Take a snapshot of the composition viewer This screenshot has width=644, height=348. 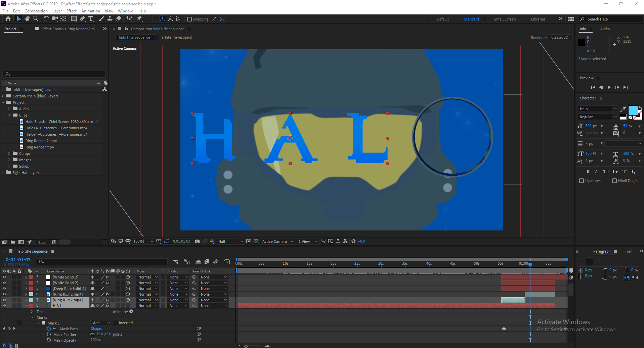point(197,241)
